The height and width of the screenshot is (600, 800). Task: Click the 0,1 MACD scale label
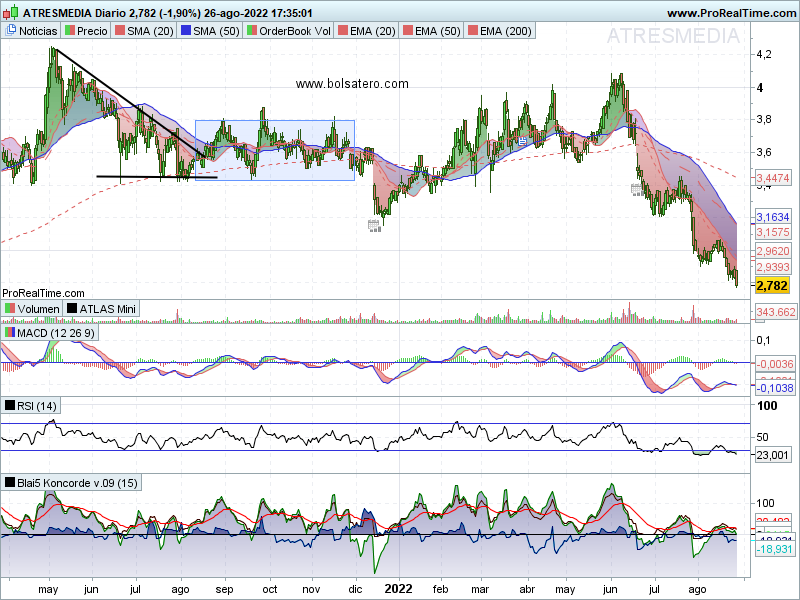click(x=764, y=340)
